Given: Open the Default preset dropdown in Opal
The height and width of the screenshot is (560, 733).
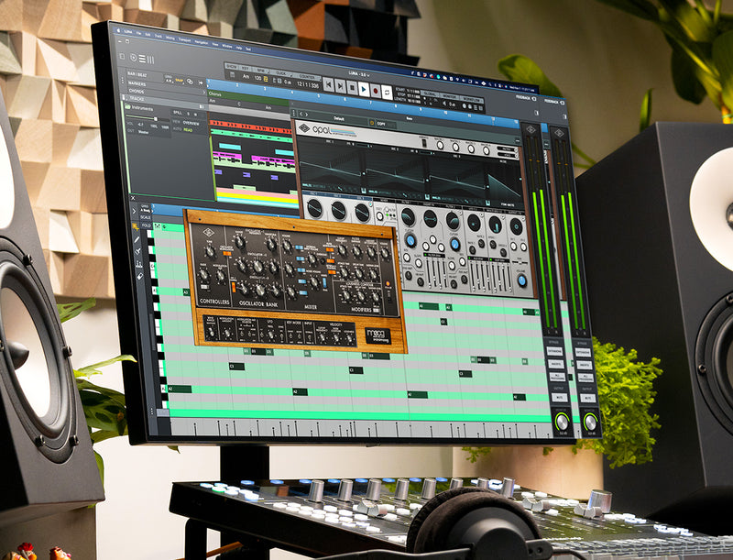Looking at the screenshot, I should [x=339, y=119].
